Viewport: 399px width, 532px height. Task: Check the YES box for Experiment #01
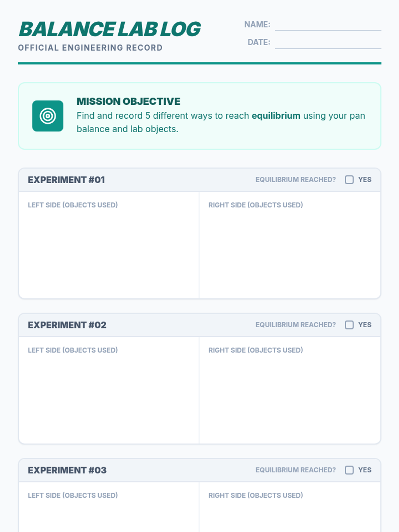[349, 180]
